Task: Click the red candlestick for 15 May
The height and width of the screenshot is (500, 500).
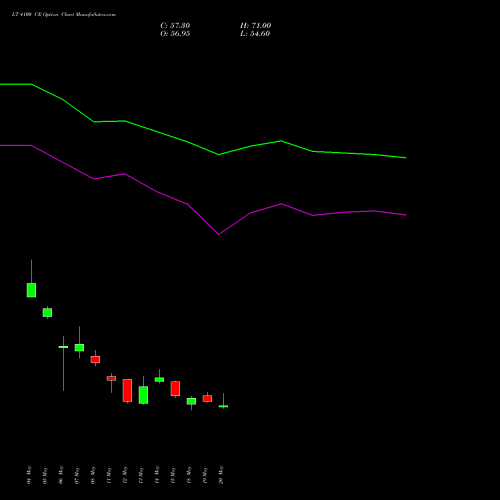Action: point(175,389)
